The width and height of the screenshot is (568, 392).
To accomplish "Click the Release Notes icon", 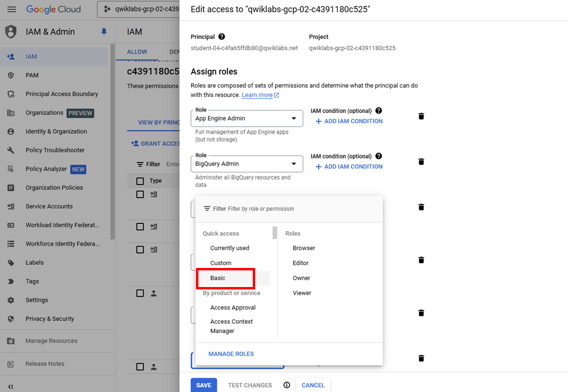I will coord(11,364).
